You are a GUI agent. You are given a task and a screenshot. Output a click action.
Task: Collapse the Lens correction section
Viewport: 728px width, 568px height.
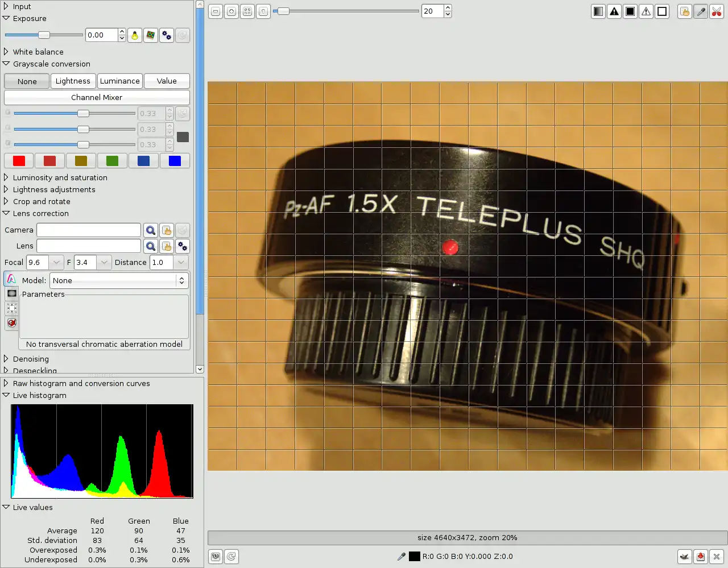6,213
